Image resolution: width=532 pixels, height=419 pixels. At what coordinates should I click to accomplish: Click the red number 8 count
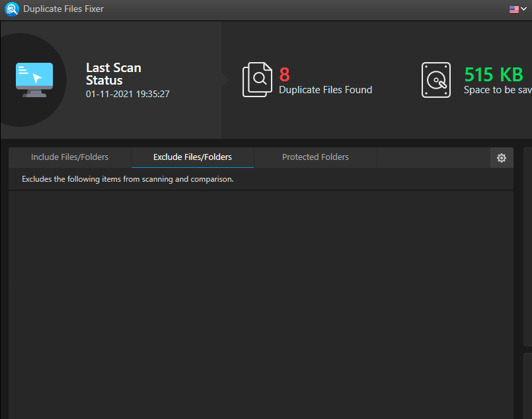284,75
